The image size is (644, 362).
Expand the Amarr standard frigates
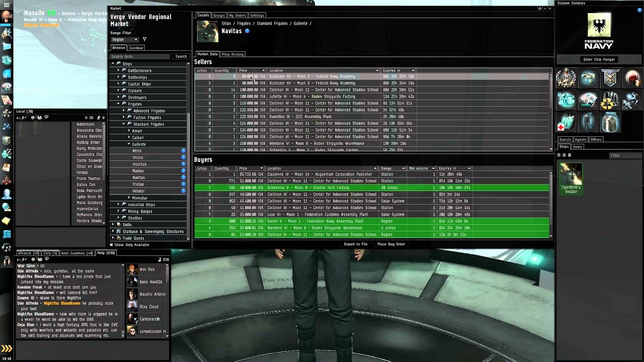[x=129, y=131]
